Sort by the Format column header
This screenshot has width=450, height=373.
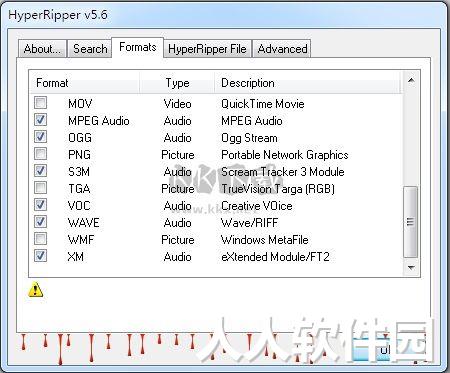pos(85,83)
